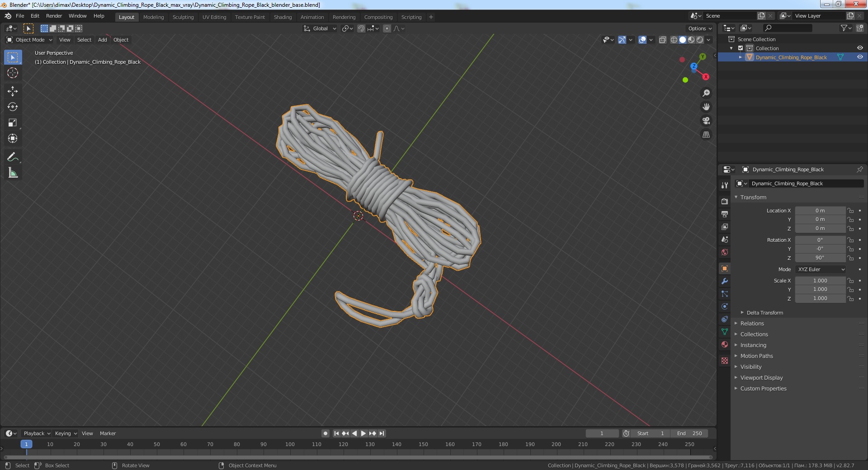Open the XYZ Euler rotation mode dropdown
This screenshot has width=868, height=470.
click(x=821, y=269)
